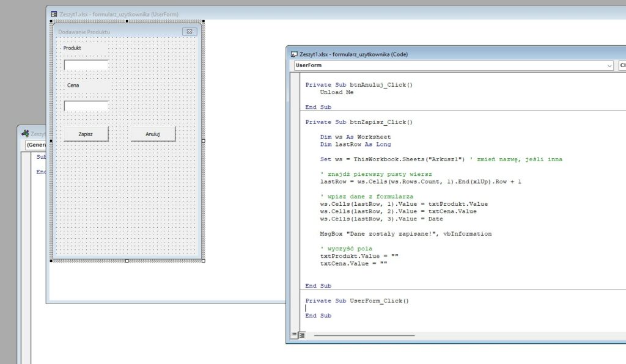
Task: Click the code window horizontal scrollbar
Action: pyautogui.click(x=364, y=335)
